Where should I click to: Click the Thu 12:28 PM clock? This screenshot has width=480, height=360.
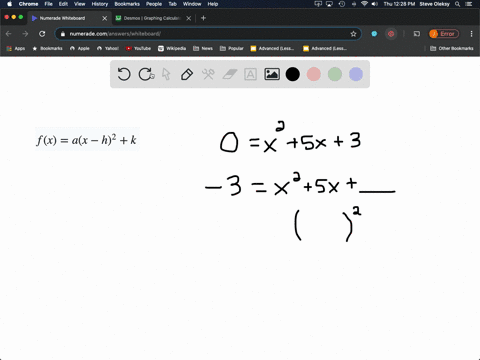[399, 4]
